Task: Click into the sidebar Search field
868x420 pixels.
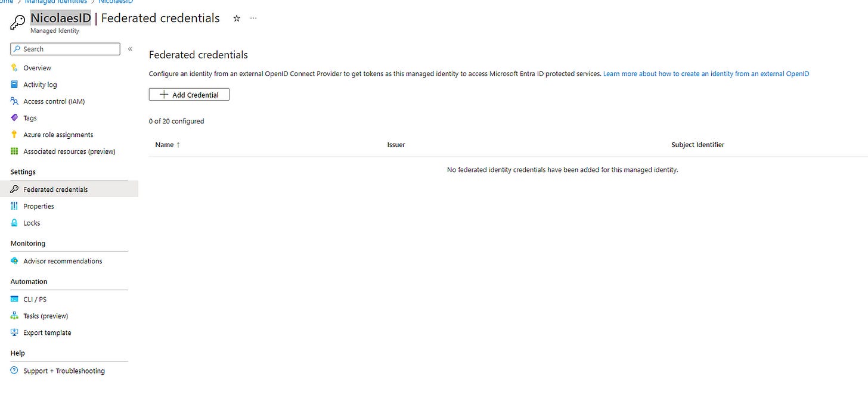Action: point(65,49)
